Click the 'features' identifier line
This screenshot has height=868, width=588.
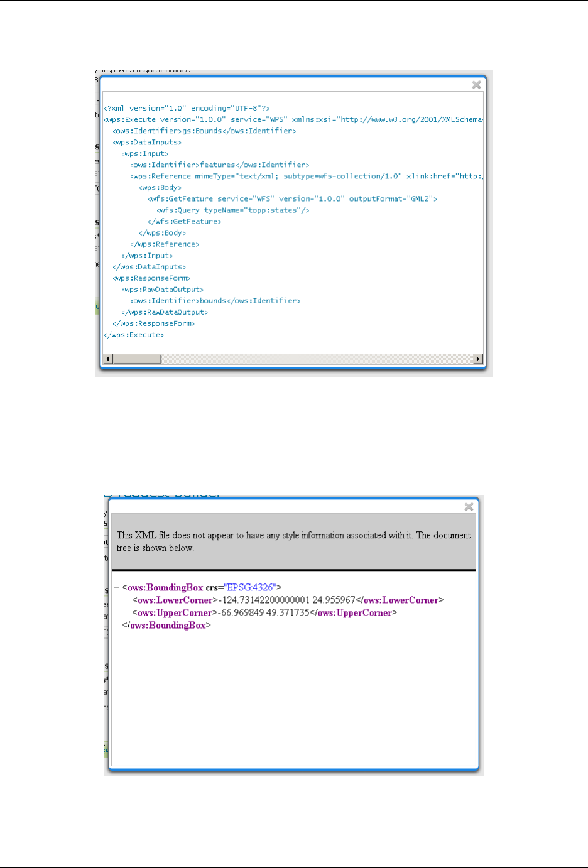[220, 165]
